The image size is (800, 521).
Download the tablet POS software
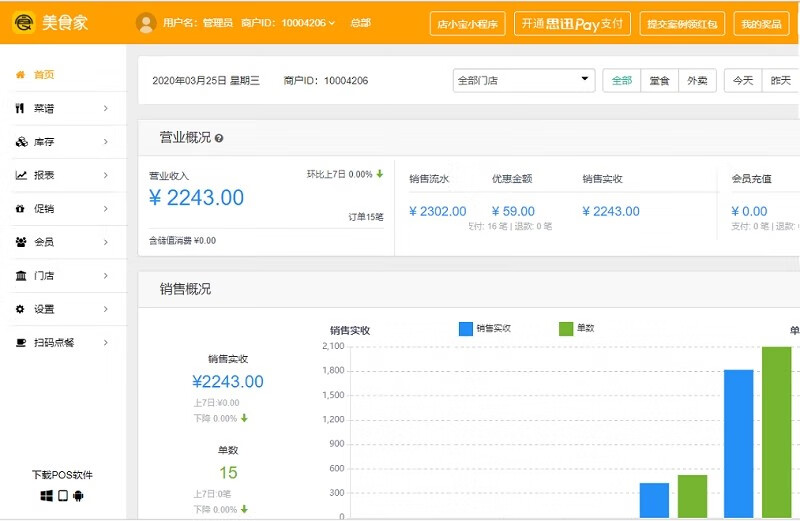coord(62,496)
